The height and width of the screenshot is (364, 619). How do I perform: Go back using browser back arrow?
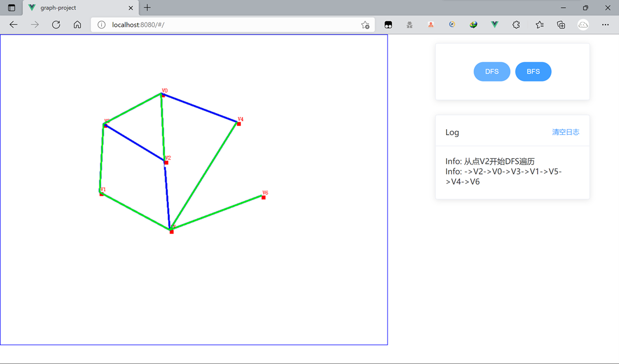point(13,25)
